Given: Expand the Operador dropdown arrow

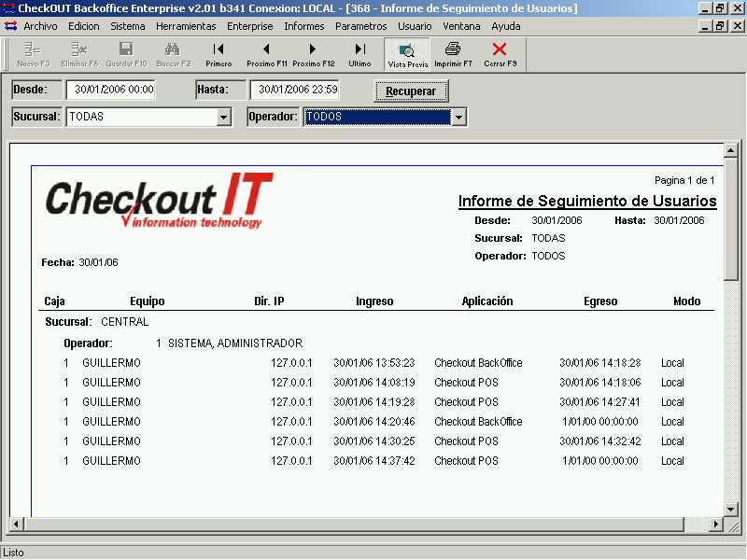Looking at the screenshot, I should 458,117.
